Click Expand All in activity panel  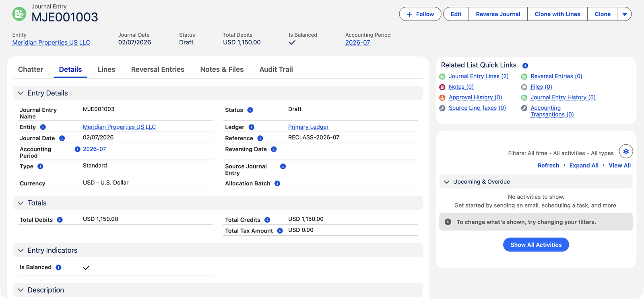tap(584, 166)
